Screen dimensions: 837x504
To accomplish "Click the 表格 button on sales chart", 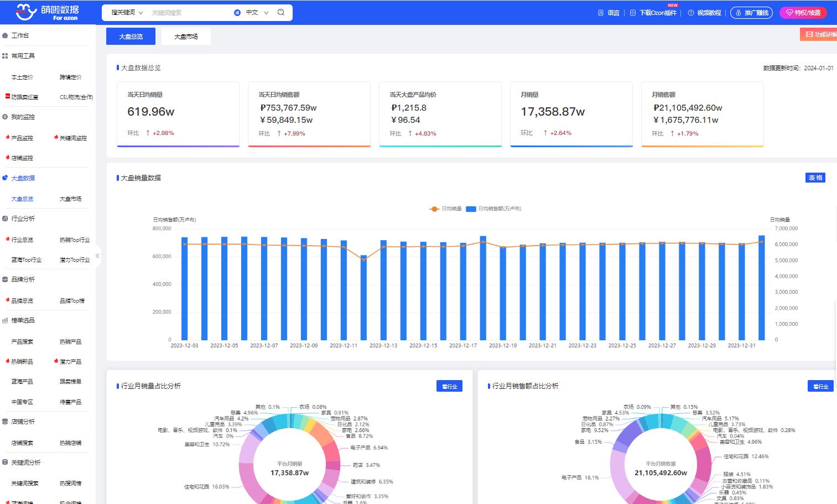I will click(815, 178).
